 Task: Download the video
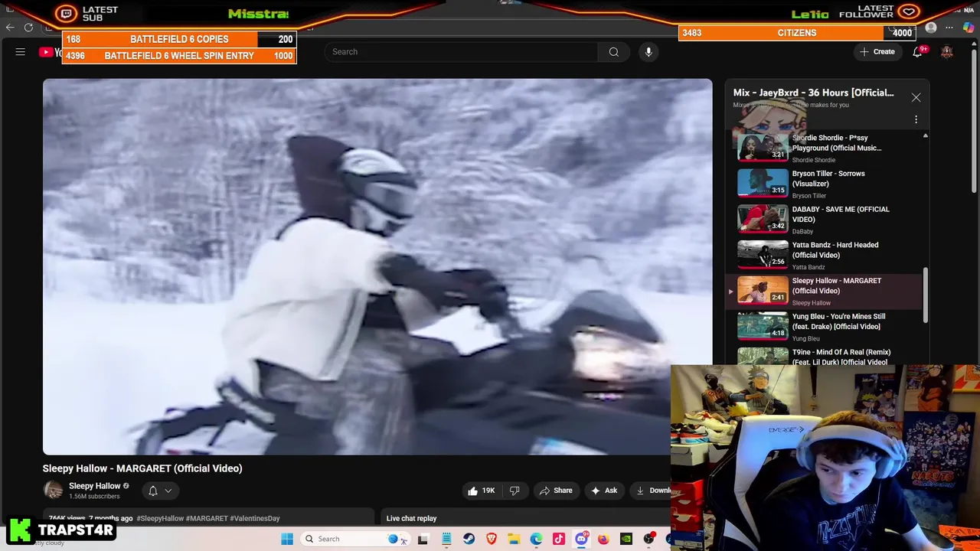[x=651, y=491]
